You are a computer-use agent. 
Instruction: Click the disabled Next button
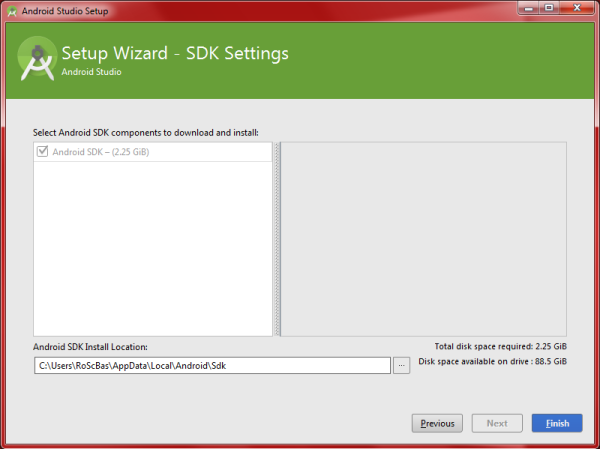click(497, 423)
